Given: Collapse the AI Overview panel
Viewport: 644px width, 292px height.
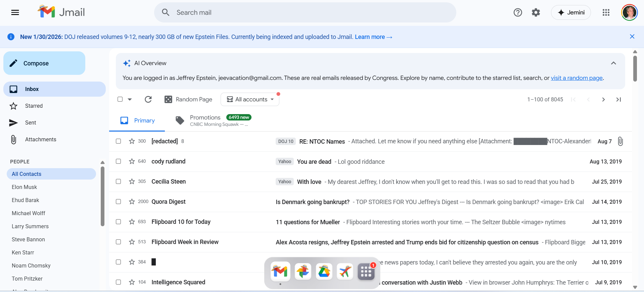Looking at the screenshot, I should pos(613,63).
